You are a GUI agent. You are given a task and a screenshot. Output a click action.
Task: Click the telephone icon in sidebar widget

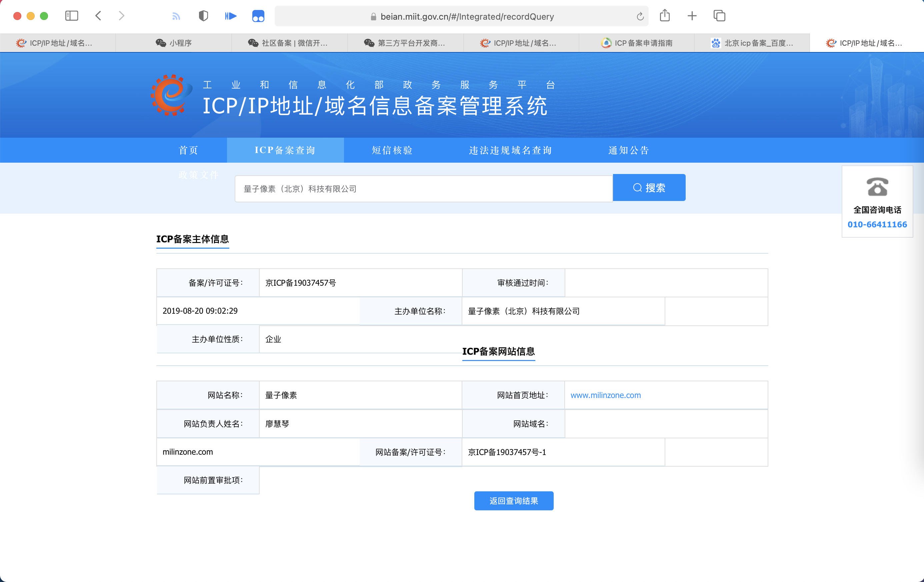pos(877,187)
